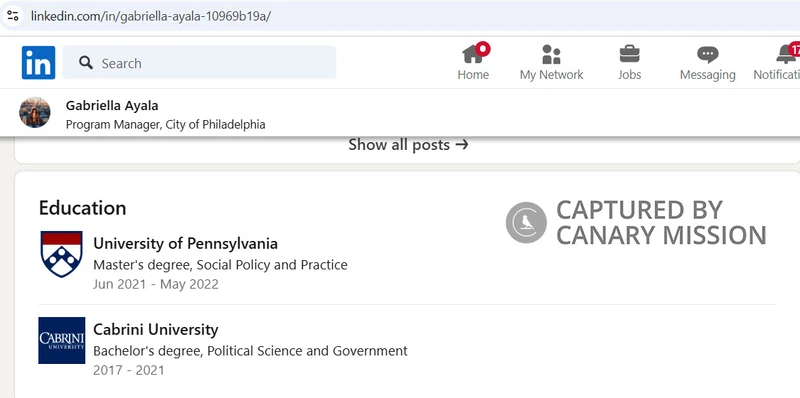Click the Show all posts link

408,145
